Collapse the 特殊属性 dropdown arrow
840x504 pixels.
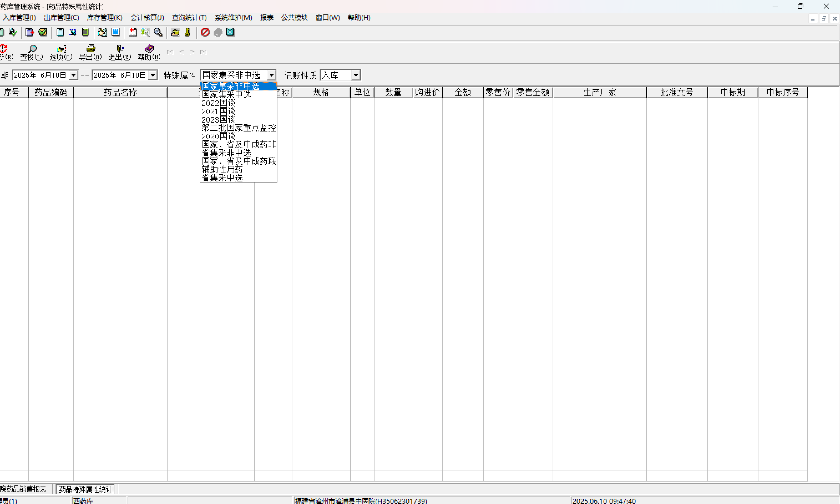coord(271,75)
